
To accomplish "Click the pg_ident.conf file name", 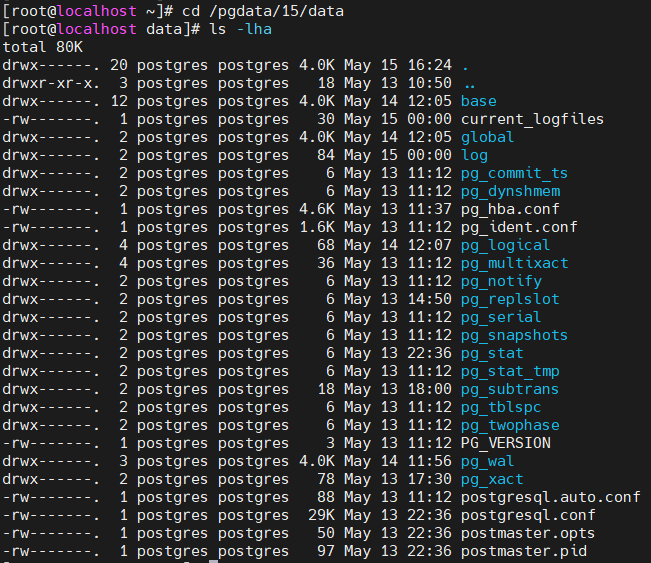I will (x=519, y=227).
